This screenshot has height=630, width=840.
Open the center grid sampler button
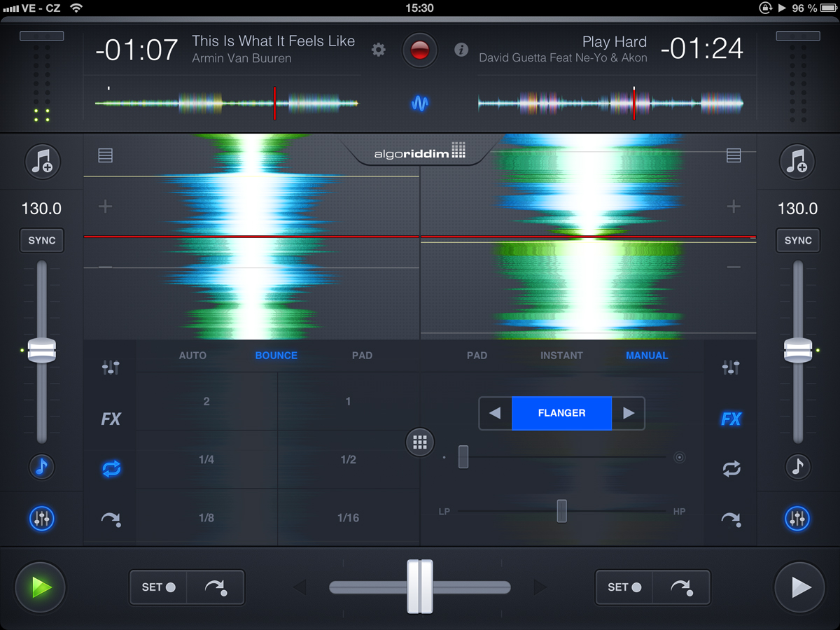[420, 442]
